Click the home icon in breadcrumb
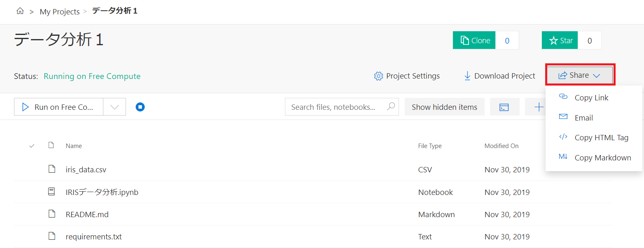Image resolution: width=644 pixels, height=248 pixels. pyautogui.click(x=20, y=11)
